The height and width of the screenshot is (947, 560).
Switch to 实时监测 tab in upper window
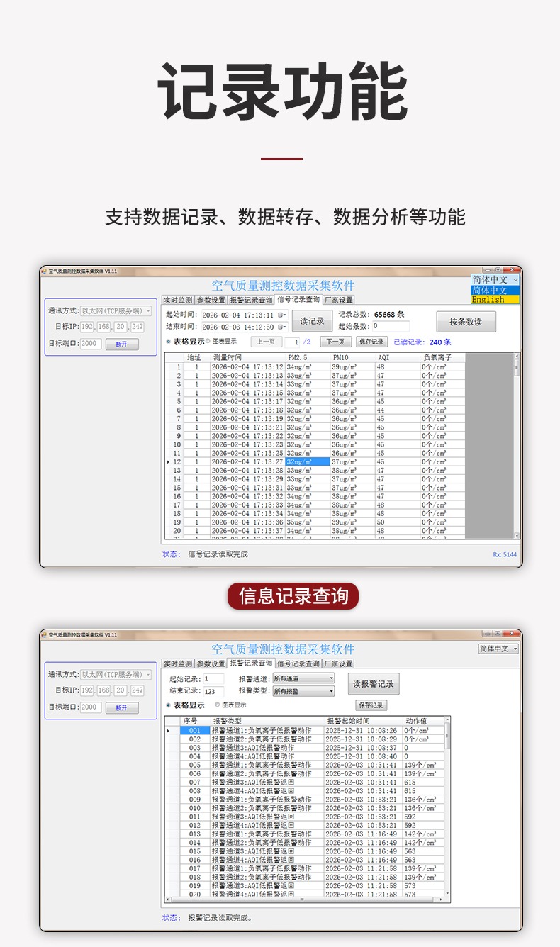tap(177, 301)
